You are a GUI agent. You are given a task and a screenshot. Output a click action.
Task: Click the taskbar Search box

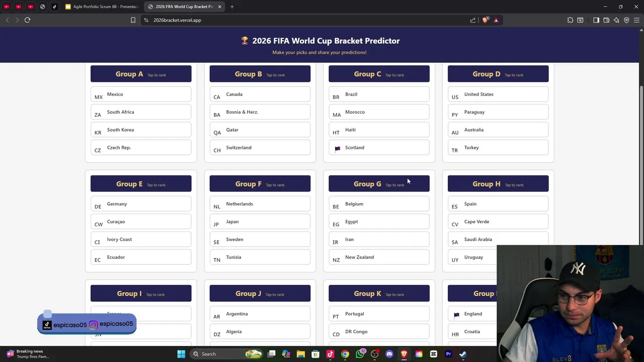click(226, 354)
